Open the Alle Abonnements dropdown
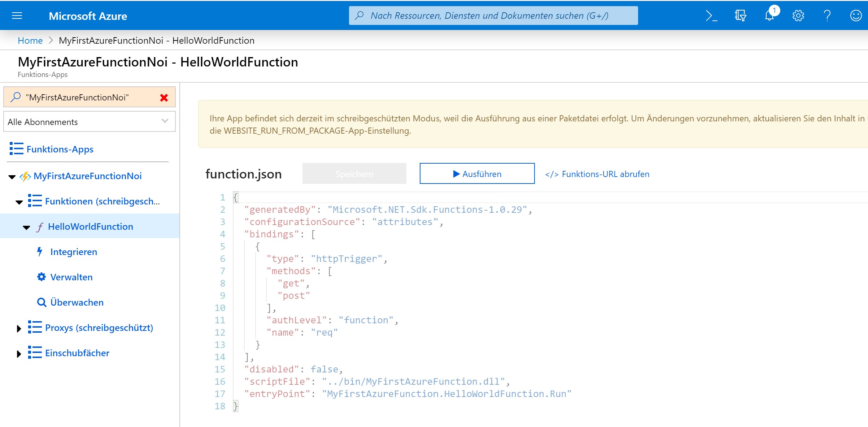Screen dimensions: 868x427 (x=89, y=122)
